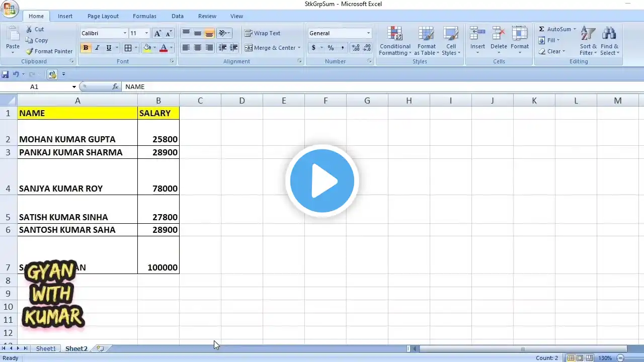Image resolution: width=644 pixels, height=362 pixels.
Task: Toggle Bottom Align
Action: coord(209,33)
